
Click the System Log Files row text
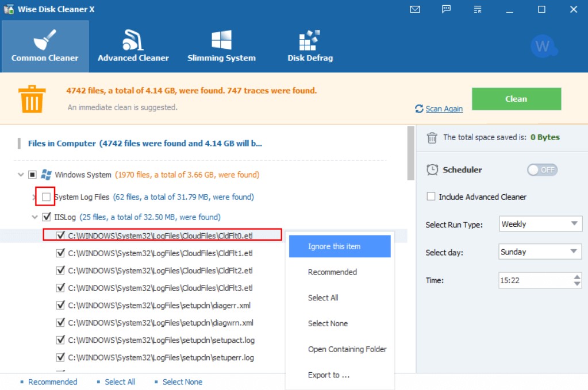click(x=154, y=196)
